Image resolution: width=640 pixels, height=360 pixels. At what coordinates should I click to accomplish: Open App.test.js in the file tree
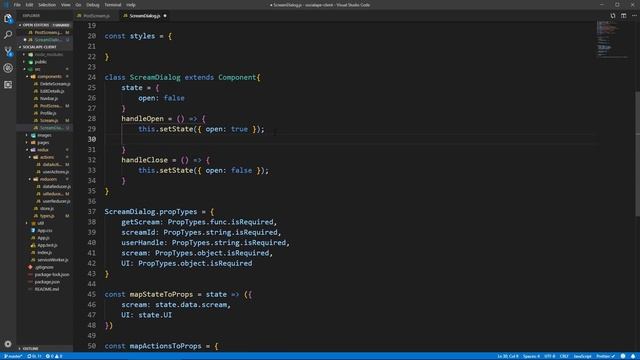pos(47,245)
